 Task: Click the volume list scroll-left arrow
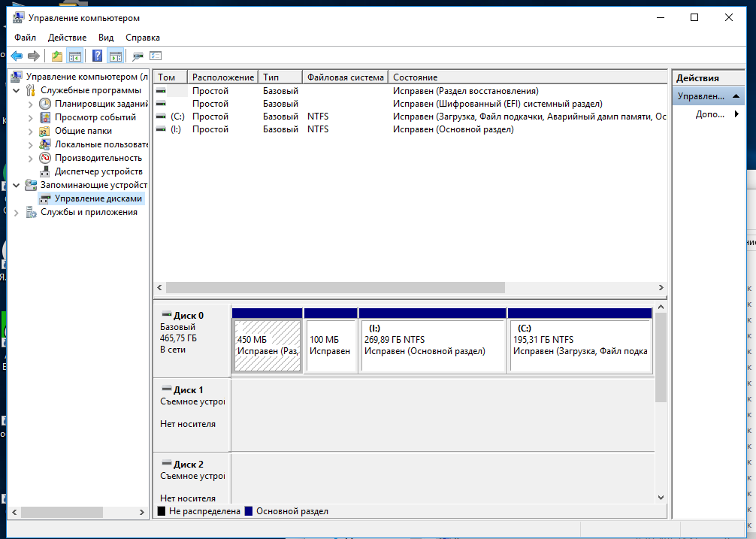[159, 287]
